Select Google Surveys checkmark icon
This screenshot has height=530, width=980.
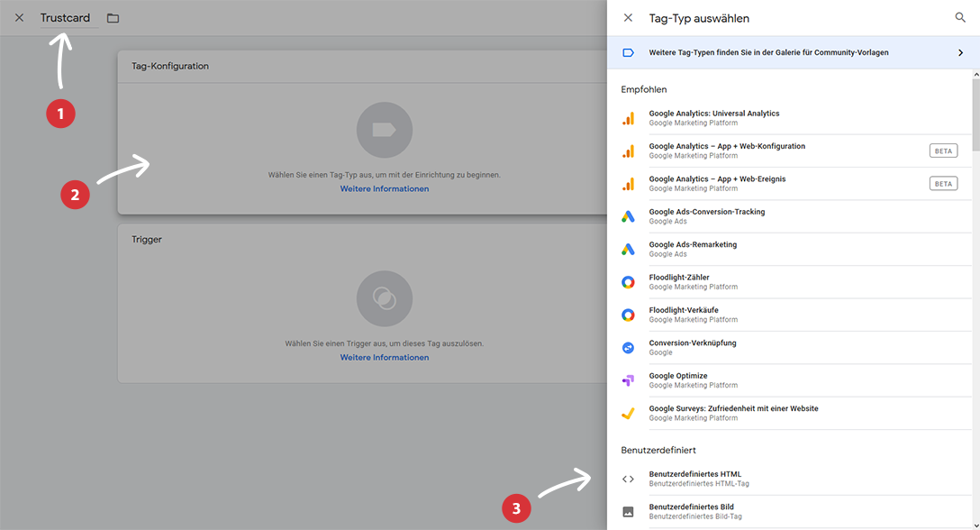[628, 413]
